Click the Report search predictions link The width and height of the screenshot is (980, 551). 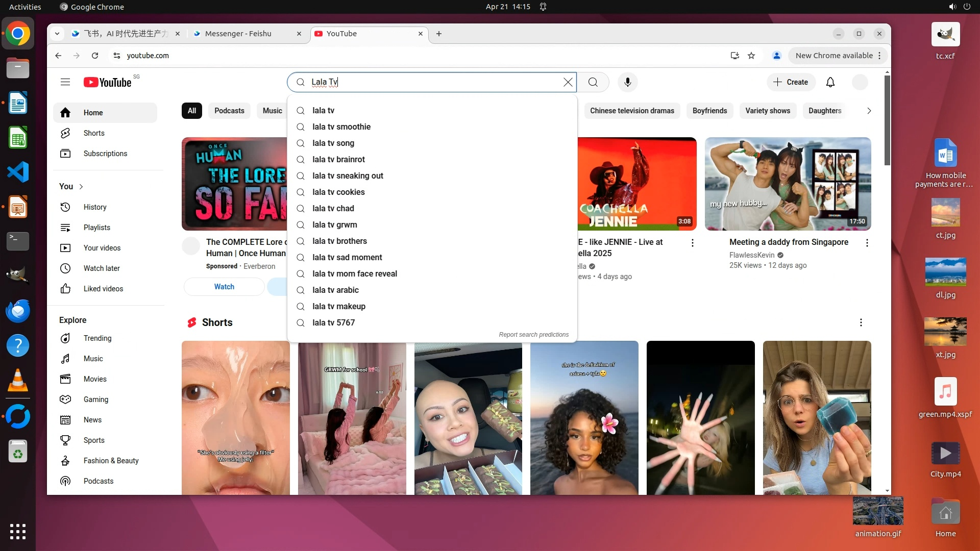pos(533,335)
